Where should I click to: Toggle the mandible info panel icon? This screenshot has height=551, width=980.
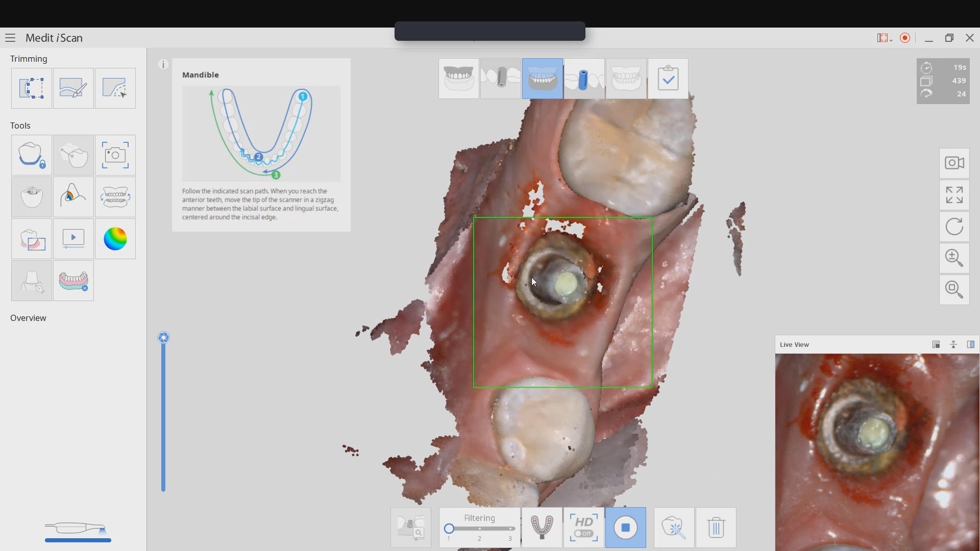[x=163, y=64]
